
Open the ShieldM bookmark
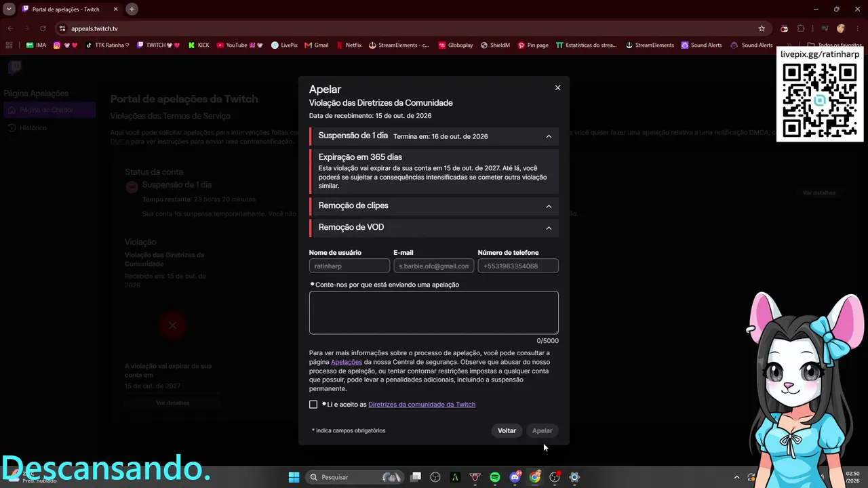pos(495,45)
